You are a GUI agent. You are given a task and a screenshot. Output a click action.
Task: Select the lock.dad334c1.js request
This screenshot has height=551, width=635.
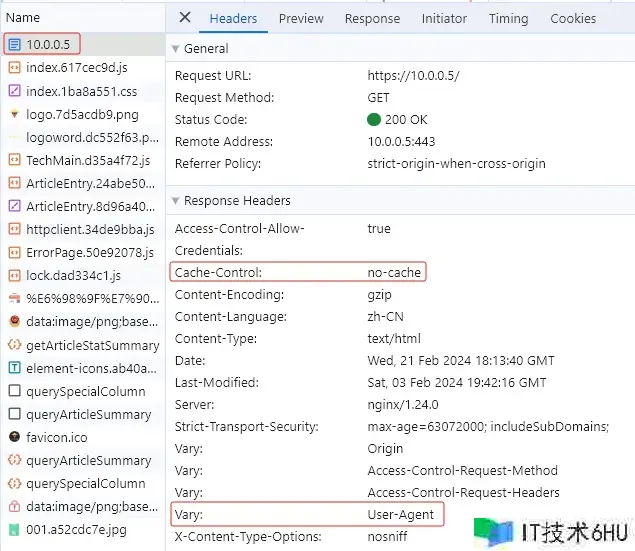[73, 275]
